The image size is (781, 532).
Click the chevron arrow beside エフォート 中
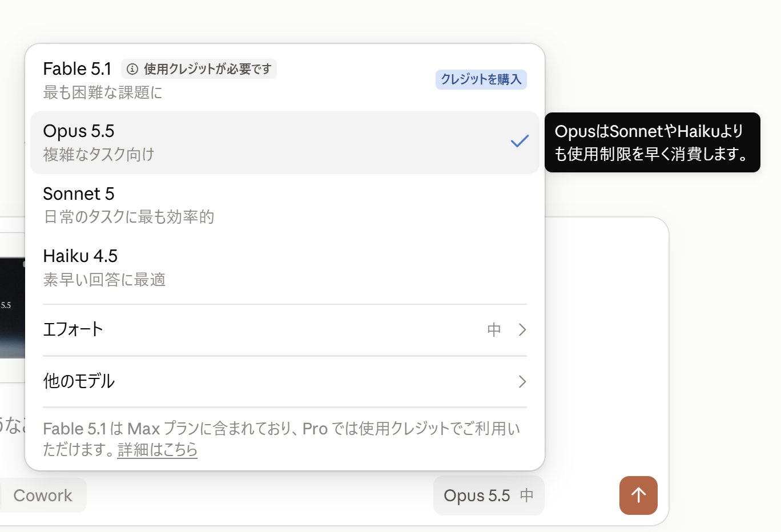pos(522,329)
